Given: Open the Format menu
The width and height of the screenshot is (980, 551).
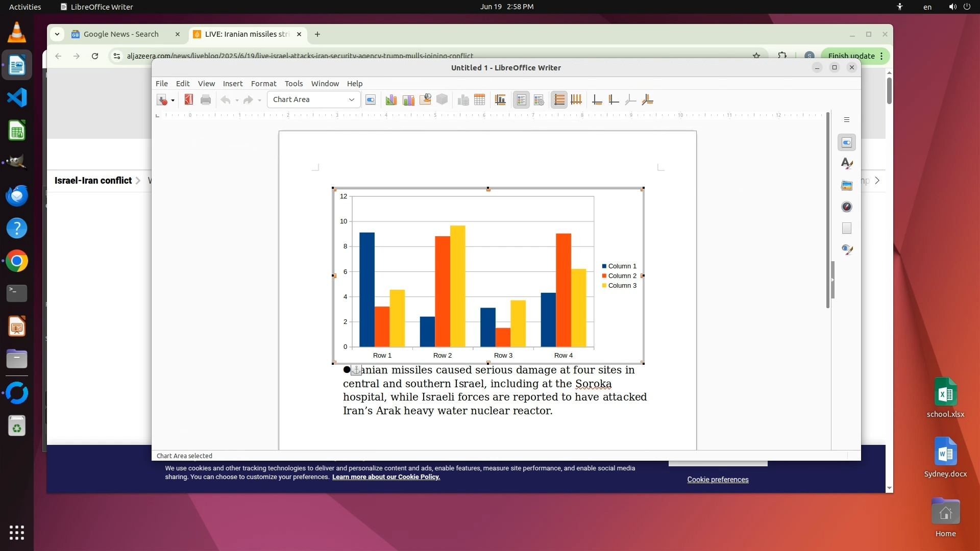Looking at the screenshot, I should [x=263, y=84].
